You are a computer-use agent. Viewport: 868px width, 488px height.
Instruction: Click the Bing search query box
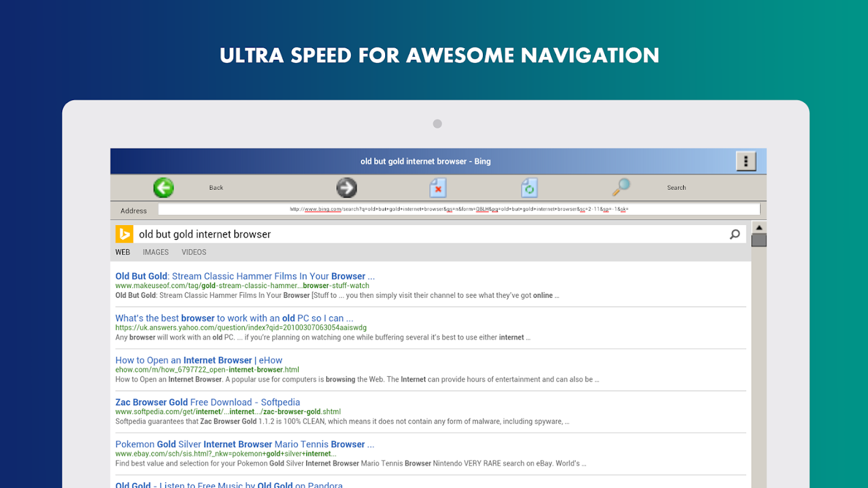pos(427,234)
